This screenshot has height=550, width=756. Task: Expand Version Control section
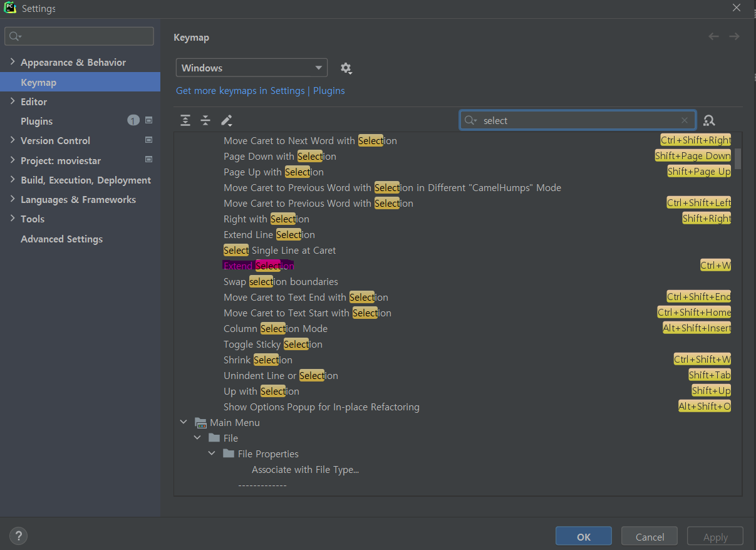pyautogui.click(x=13, y=140)
